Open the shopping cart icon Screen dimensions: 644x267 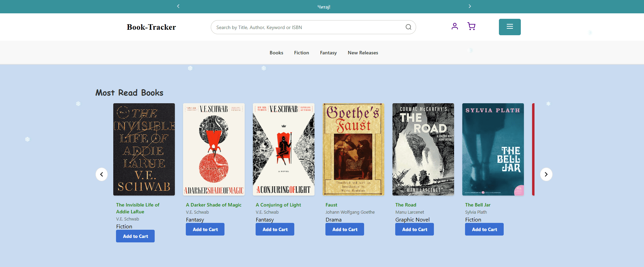pos(471,26)
